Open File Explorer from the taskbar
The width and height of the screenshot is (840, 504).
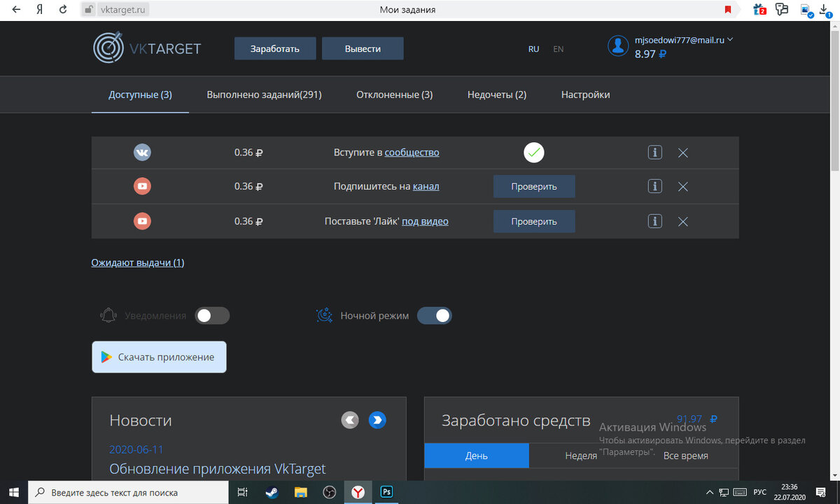pos(300,492)
